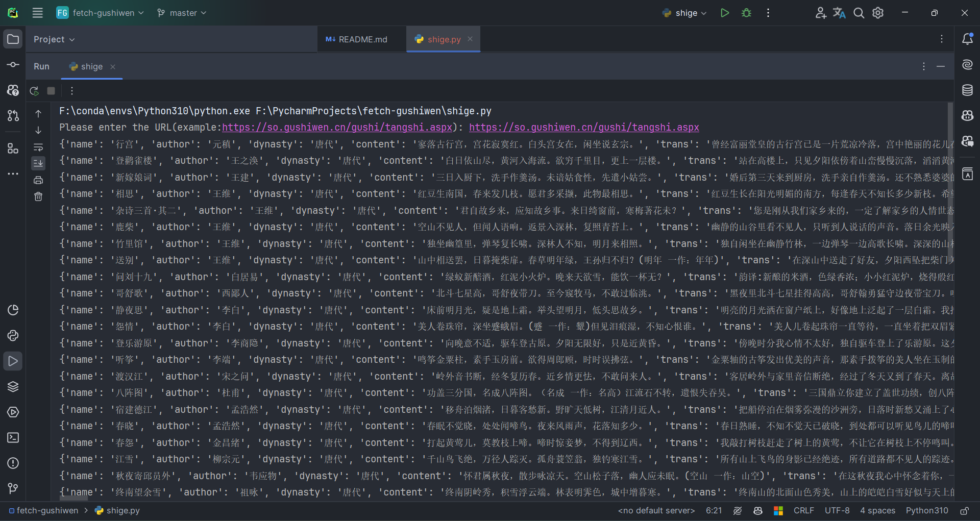Open the entered tangshi.aspx URL link

[584, 127]
